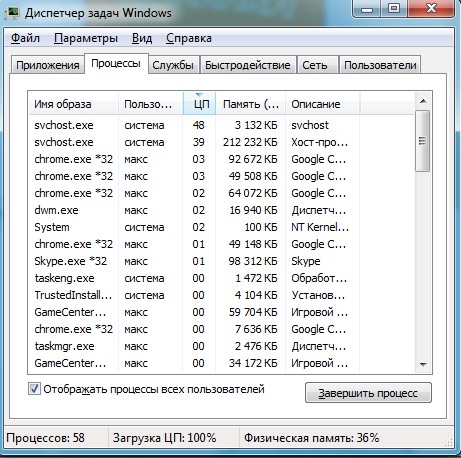
Task: Open the Параметры menu
Action: click(x=86, y=38)
